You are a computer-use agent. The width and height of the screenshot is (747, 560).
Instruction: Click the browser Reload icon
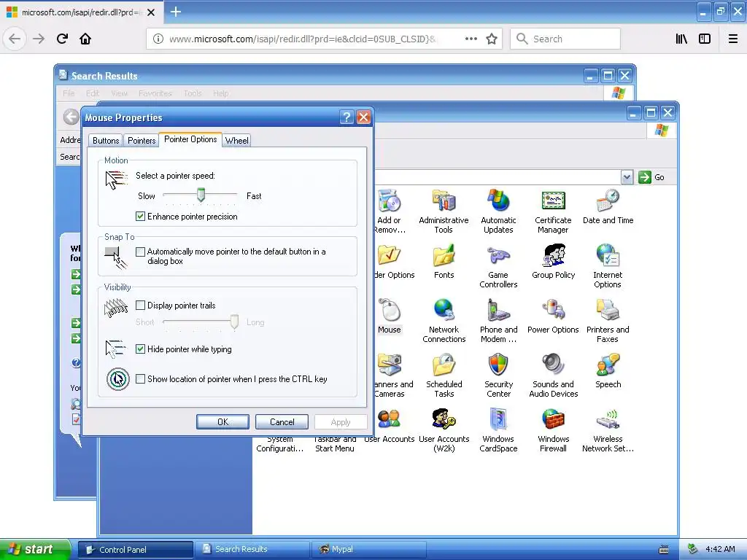point(62,39)
